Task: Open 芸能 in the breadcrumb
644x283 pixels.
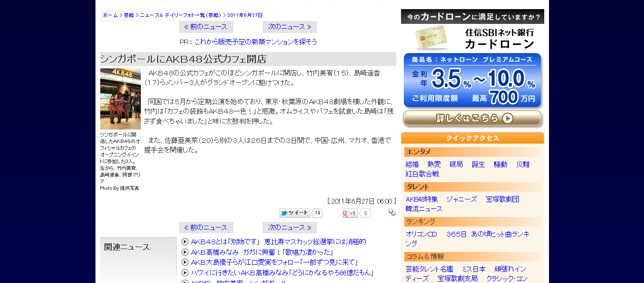Action: coord(129,15)
